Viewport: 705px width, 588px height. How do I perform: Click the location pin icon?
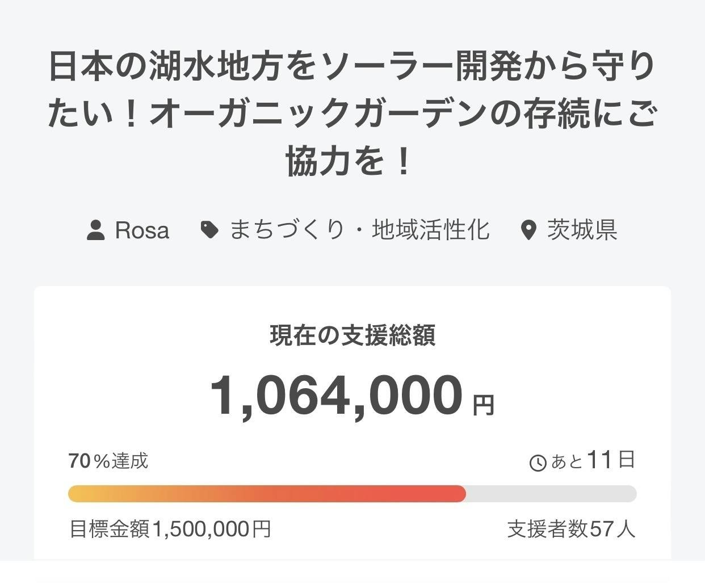(528, 230)
